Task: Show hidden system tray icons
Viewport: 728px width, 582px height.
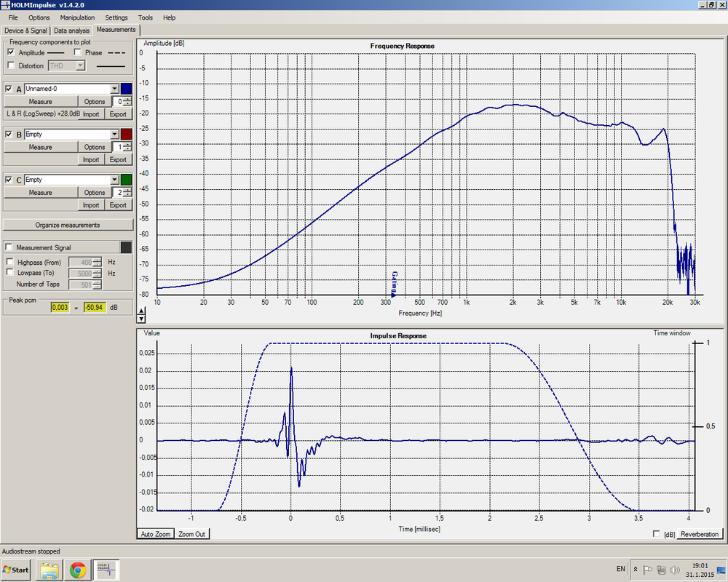Action: pyautogui.click(x=636, y=570)
